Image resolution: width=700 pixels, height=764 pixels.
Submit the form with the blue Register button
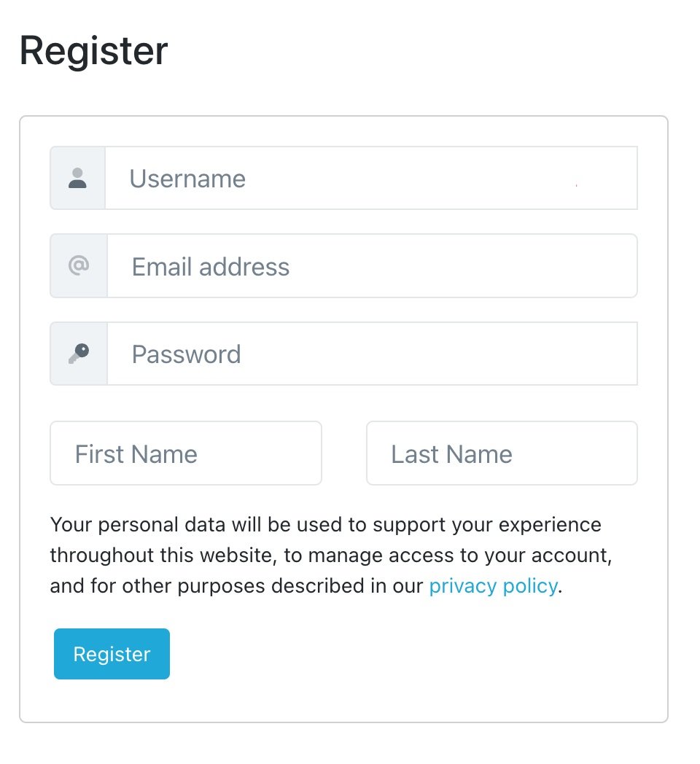click(112, 654)
